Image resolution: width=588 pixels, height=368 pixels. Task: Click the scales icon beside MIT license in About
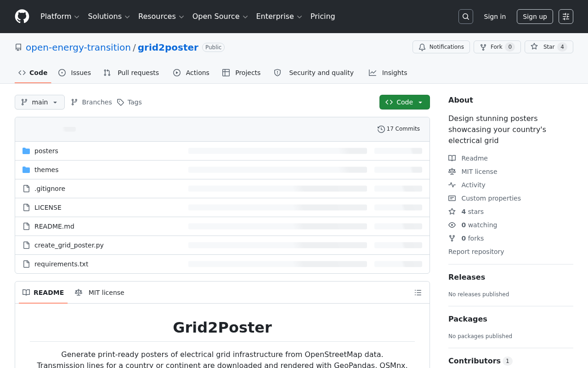pos(452,172)
